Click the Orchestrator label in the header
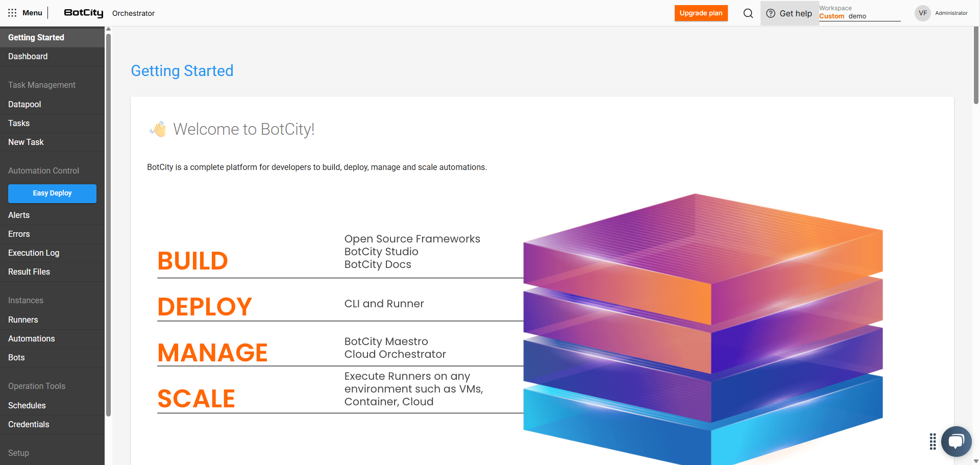The image size is (980, 465). (x=133, y=13)
